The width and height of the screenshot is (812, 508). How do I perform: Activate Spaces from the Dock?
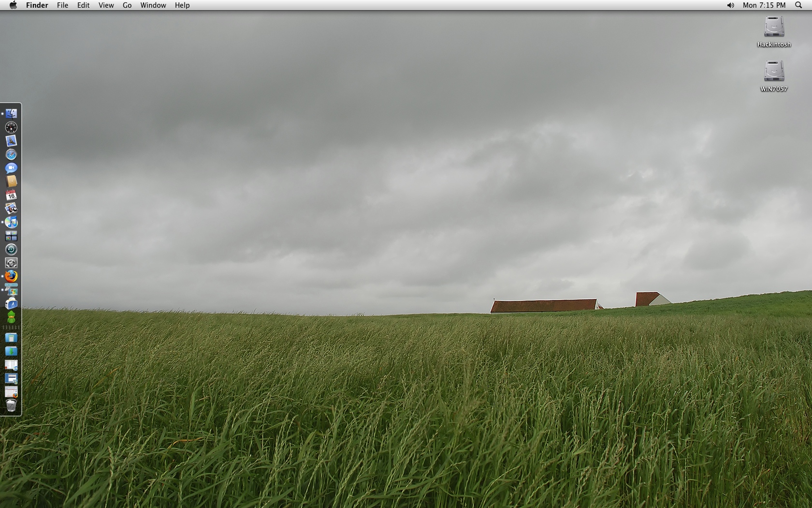(11, 236)
